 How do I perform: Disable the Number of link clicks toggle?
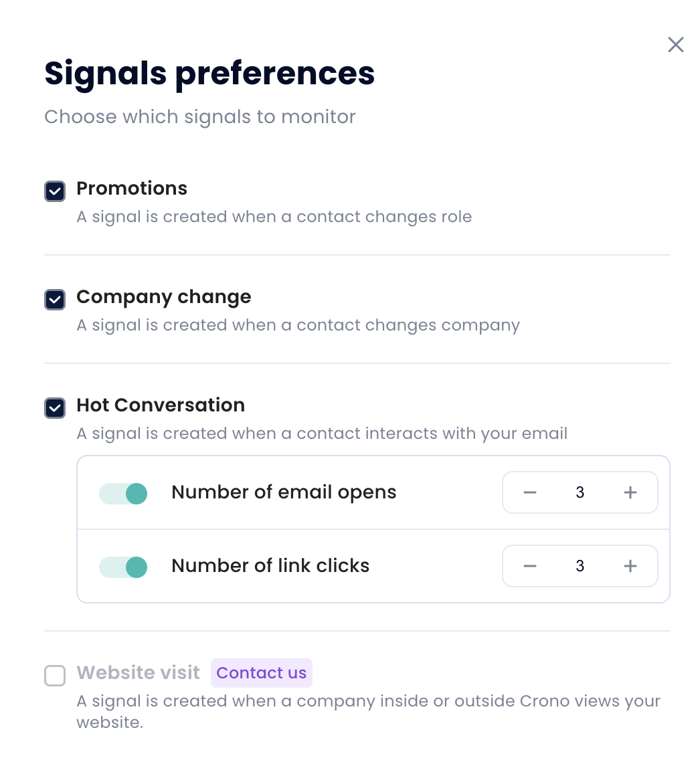click(x=123, y=567)
